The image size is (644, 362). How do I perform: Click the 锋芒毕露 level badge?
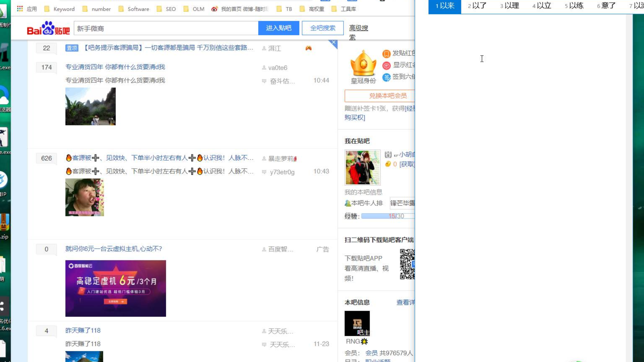coord(402,203)
